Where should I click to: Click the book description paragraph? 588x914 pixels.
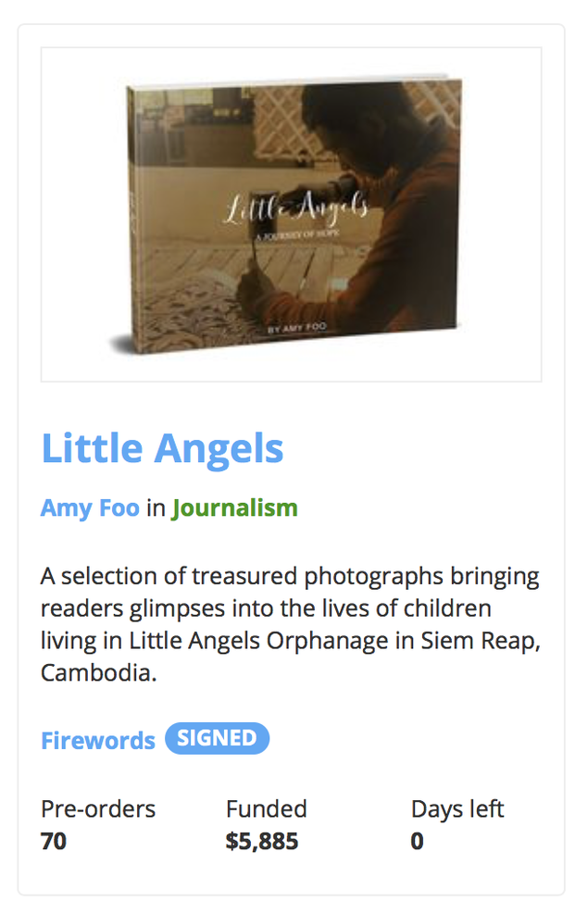click(291, 624)
